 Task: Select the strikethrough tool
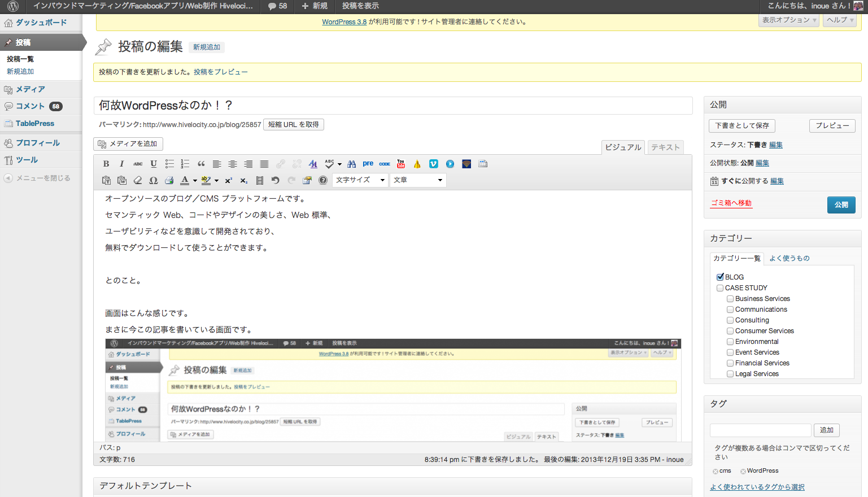tap(137, 164)
